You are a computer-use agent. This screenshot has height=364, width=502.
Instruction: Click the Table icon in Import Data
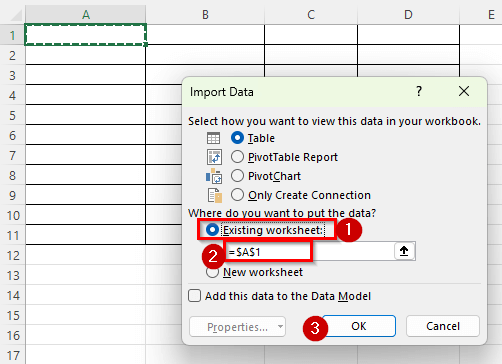point(213,138)
